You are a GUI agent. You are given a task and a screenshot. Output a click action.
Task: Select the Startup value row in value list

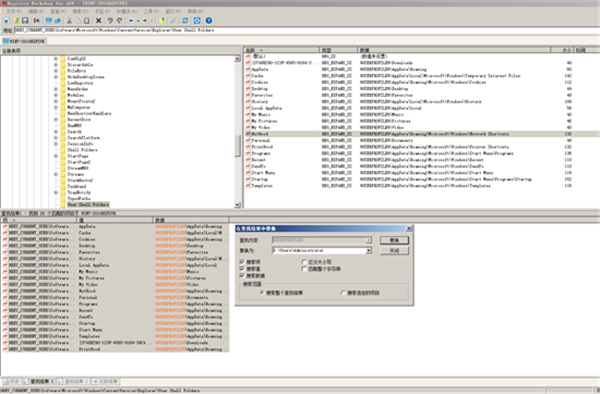click(x=421, y=179)
